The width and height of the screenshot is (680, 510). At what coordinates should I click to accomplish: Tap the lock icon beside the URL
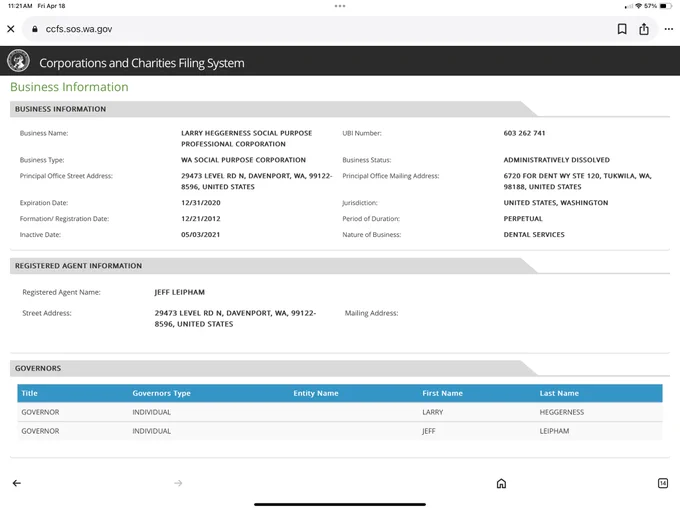click(x=35, y=29)
